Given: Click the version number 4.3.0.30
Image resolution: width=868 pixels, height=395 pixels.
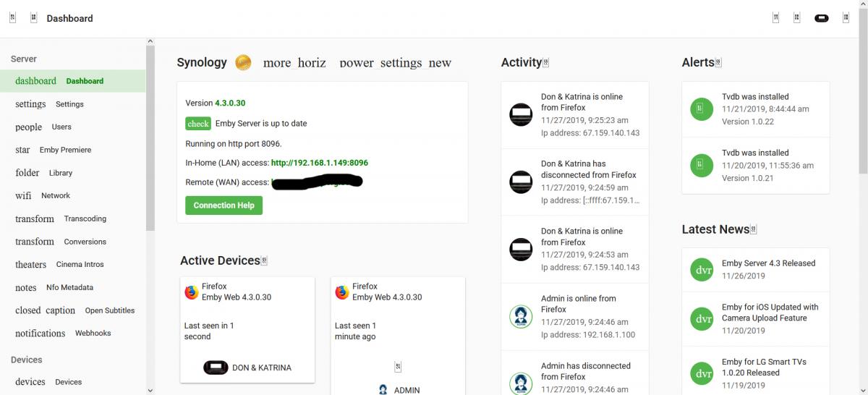Looking at the screenshot, I should [x=230, y=103].
